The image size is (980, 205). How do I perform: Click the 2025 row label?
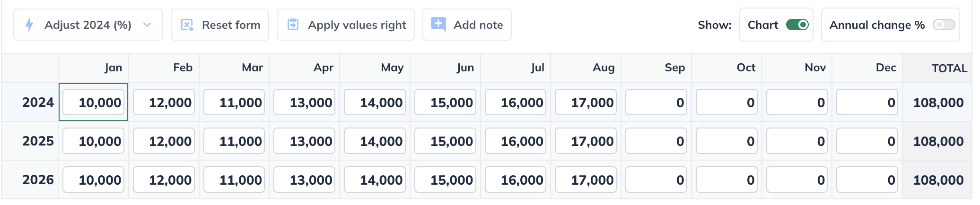coord(38,141)
